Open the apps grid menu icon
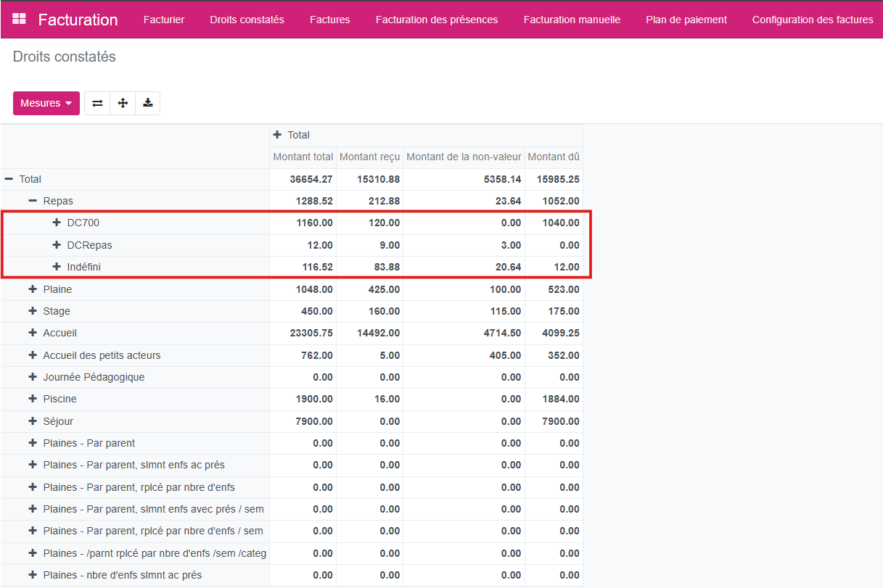 tap(20, 19)
